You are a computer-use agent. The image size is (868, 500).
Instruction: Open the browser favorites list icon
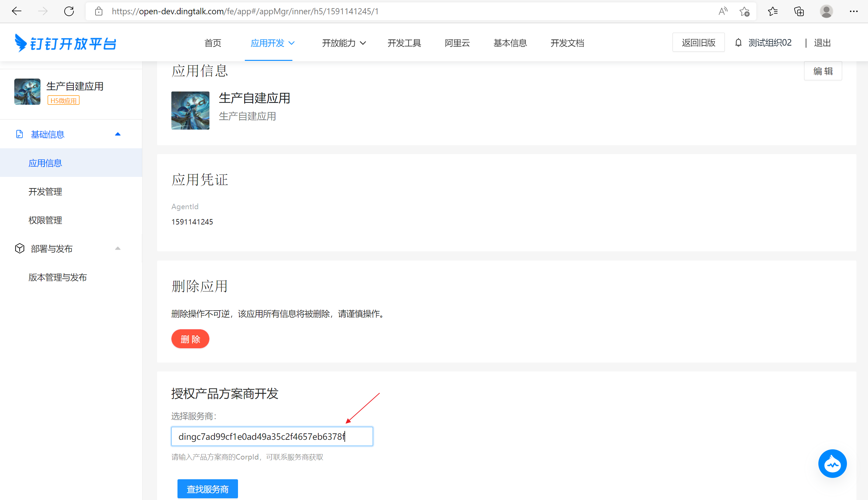click(772, 11)
